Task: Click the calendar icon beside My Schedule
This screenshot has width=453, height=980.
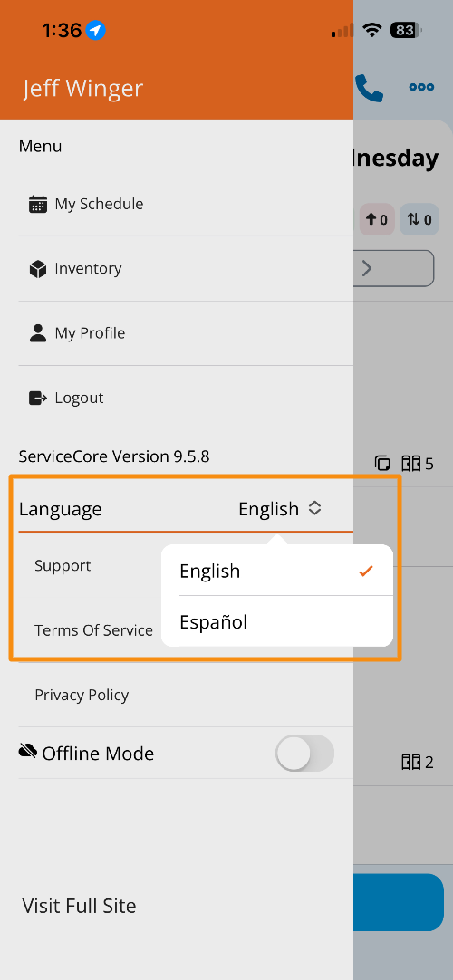Action: pos(38,205)
